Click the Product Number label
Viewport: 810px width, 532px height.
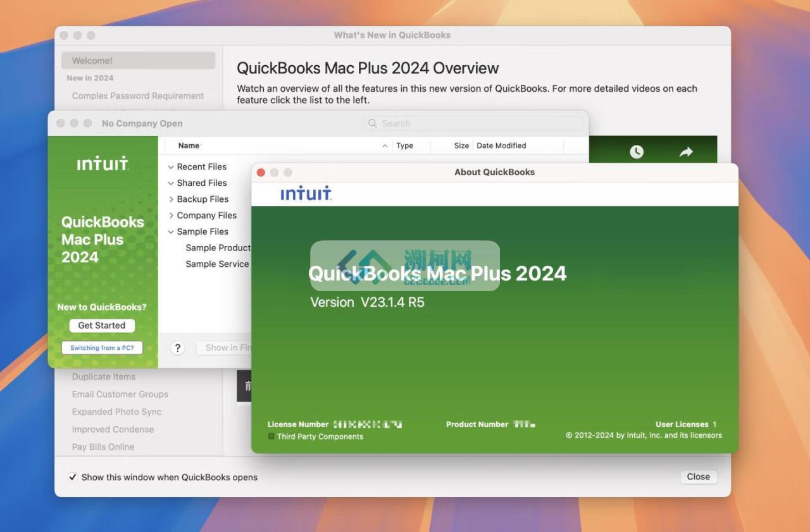477,424
